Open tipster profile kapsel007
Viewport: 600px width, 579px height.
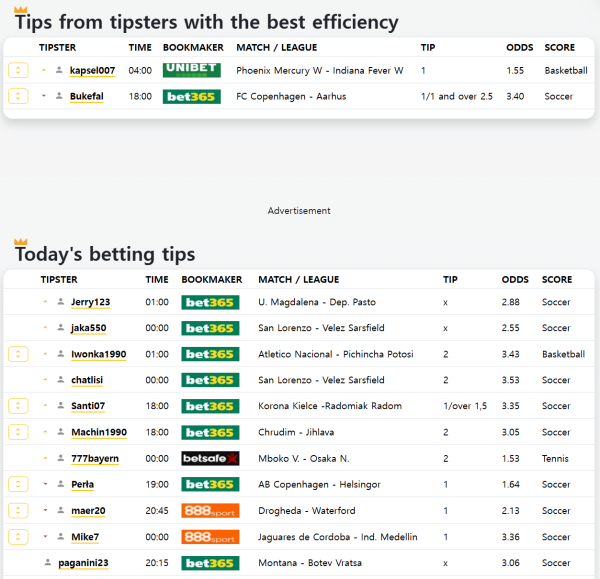point(92,71)
